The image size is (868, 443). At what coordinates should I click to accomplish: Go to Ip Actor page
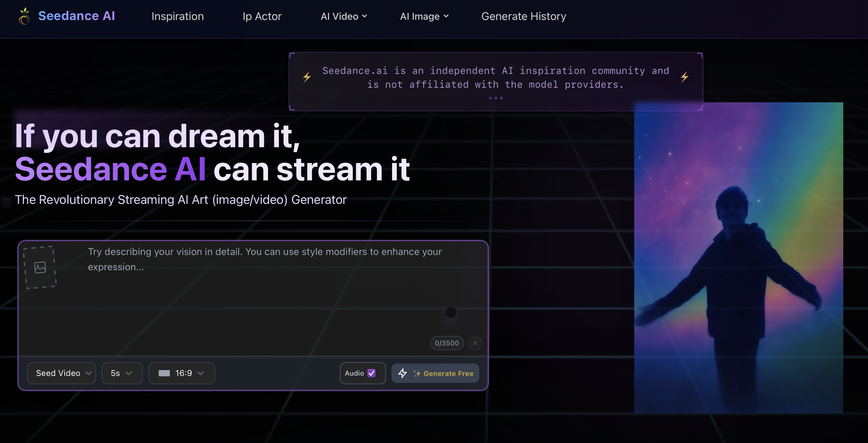click(x=262, y=16)
